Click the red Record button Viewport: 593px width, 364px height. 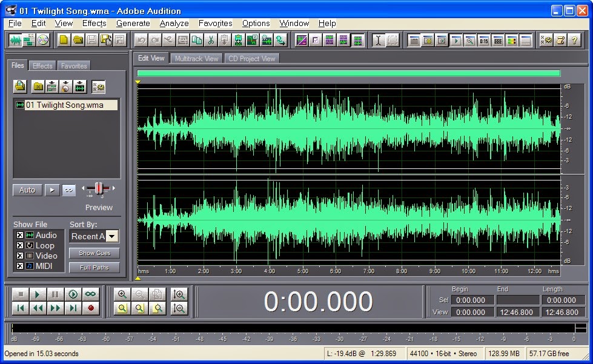pos(90,308)
